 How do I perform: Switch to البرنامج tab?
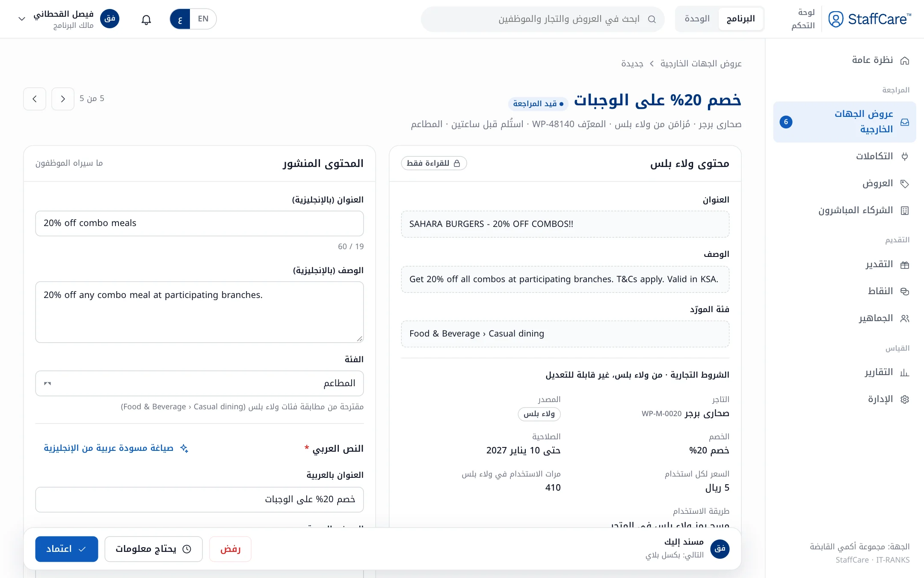[740, 19]
